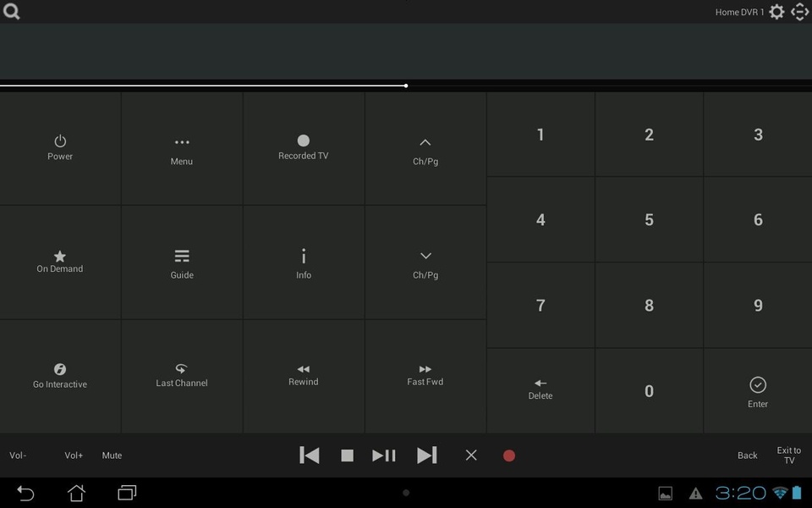Tap the X cancel icon in bottom bar
The image size is (812, 508).
click(471, 456)
